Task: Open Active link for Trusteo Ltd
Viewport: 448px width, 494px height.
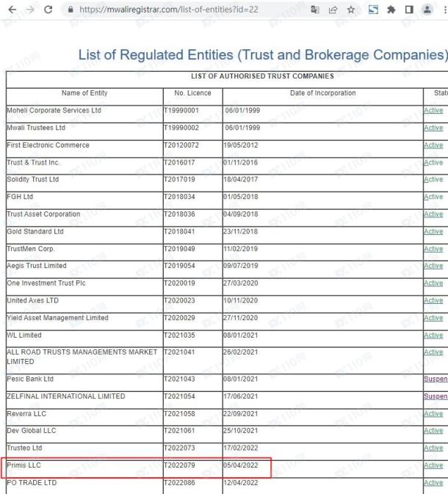Action: point(433,448)
